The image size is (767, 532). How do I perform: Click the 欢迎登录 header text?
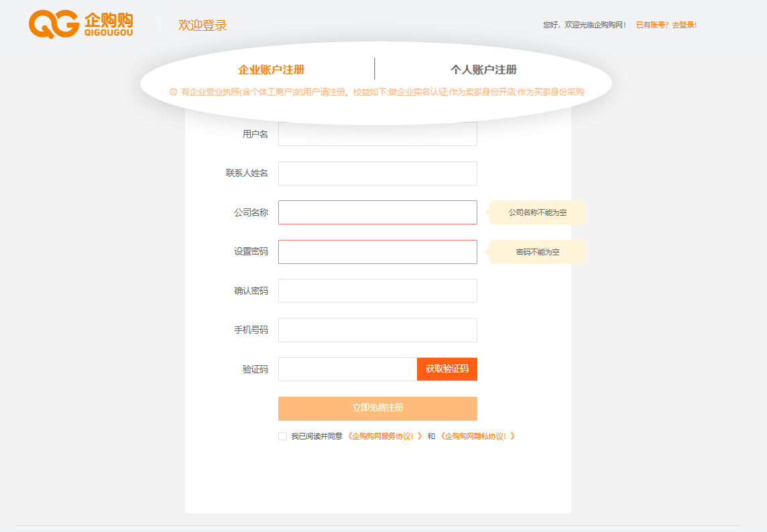point(202,25)
